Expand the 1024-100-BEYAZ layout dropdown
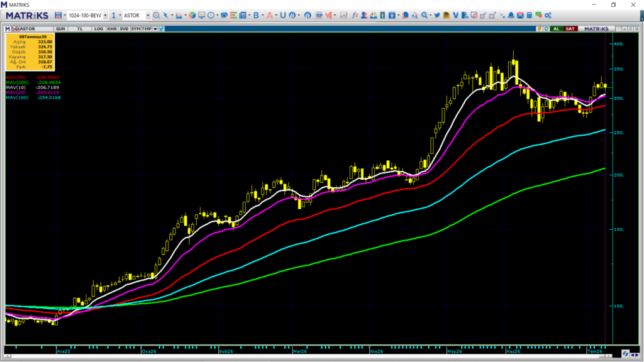Viewport: 644px width, 362px height. pyautogui.click(x=105, y=16)
